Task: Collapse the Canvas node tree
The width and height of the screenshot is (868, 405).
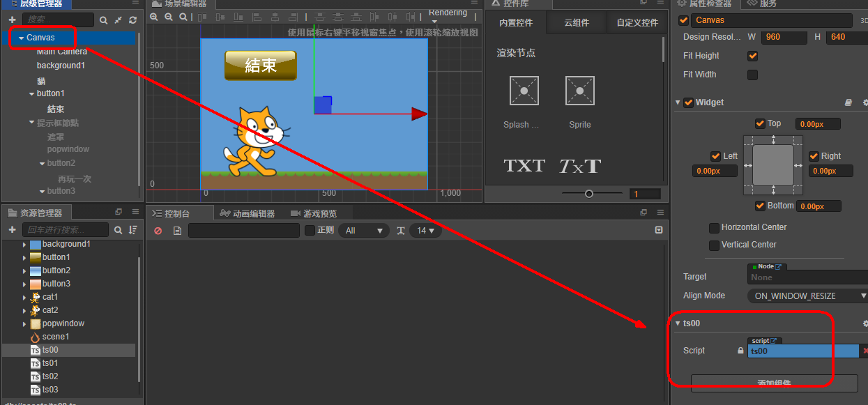Action: pos(22,38)
